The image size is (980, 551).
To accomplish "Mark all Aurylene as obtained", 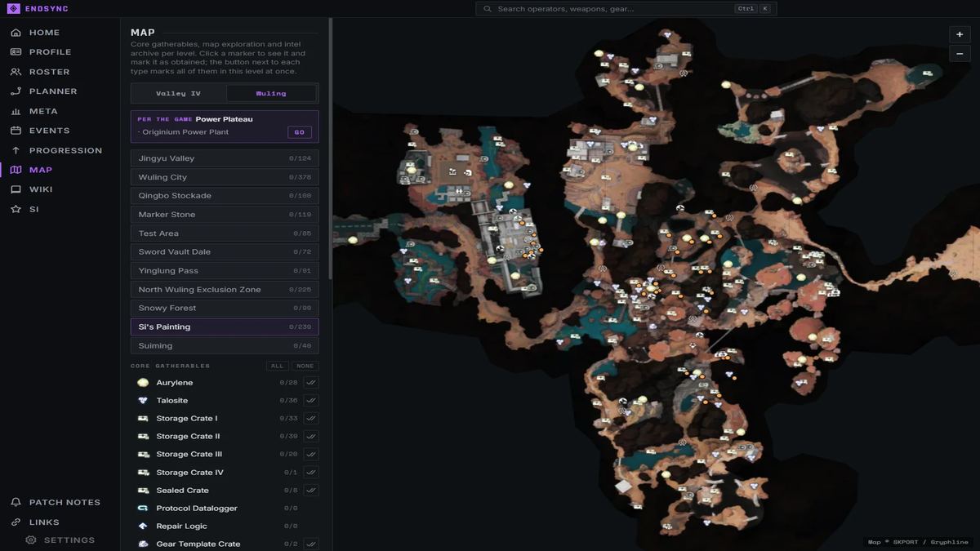I will [310, 382].
